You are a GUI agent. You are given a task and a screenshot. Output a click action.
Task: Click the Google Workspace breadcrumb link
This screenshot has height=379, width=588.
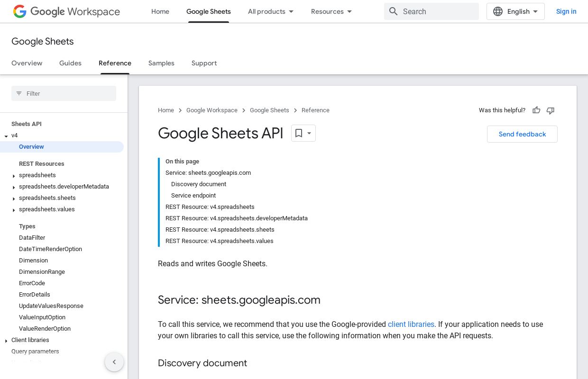click(212, 110)
